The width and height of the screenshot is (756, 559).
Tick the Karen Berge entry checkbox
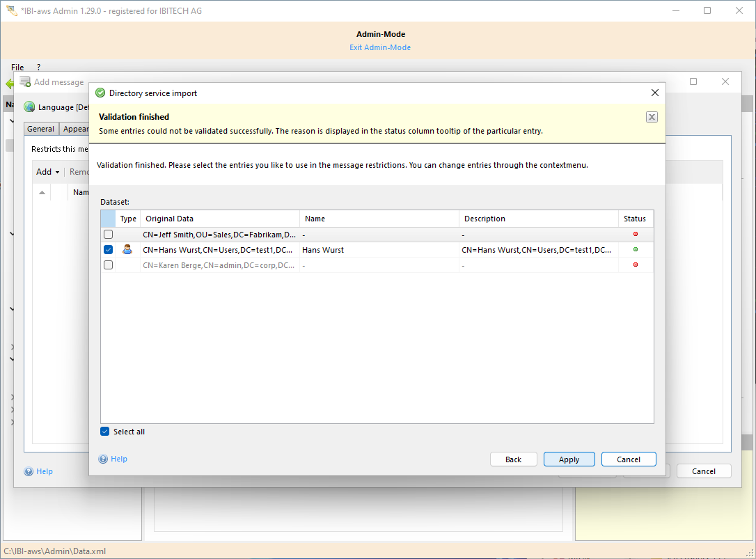click(108, 265)
